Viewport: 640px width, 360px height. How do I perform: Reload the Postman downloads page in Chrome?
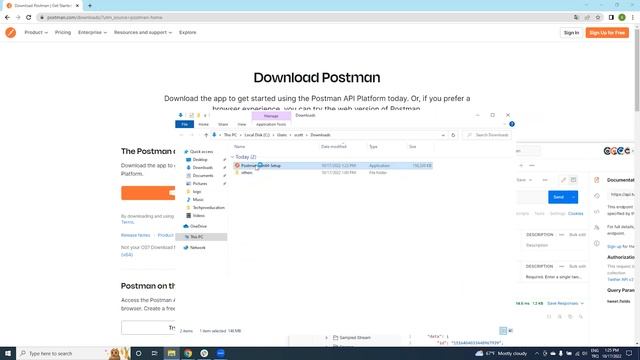coord(29,18)
